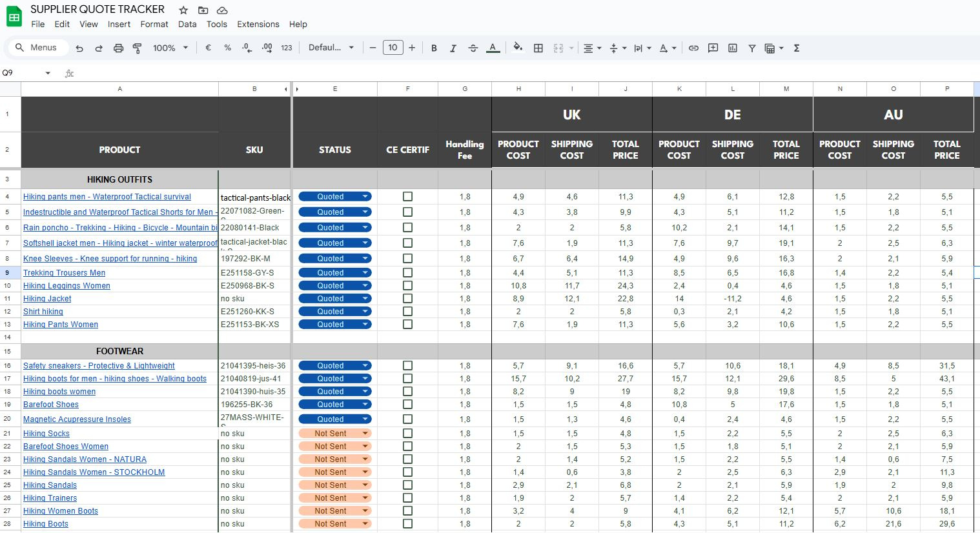Click the create filter icon

(751, 48)
